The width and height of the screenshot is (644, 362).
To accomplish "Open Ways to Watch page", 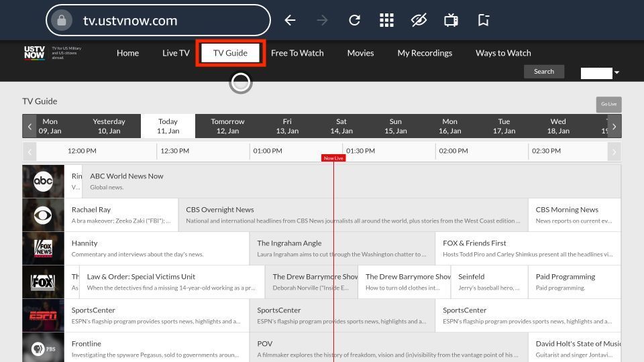I will pos(503,53).
